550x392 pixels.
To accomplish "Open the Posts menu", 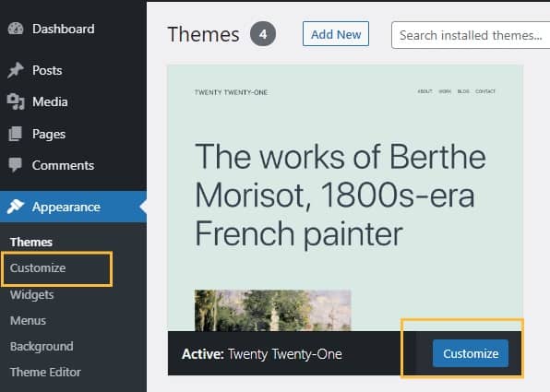I will click(47, 70).
